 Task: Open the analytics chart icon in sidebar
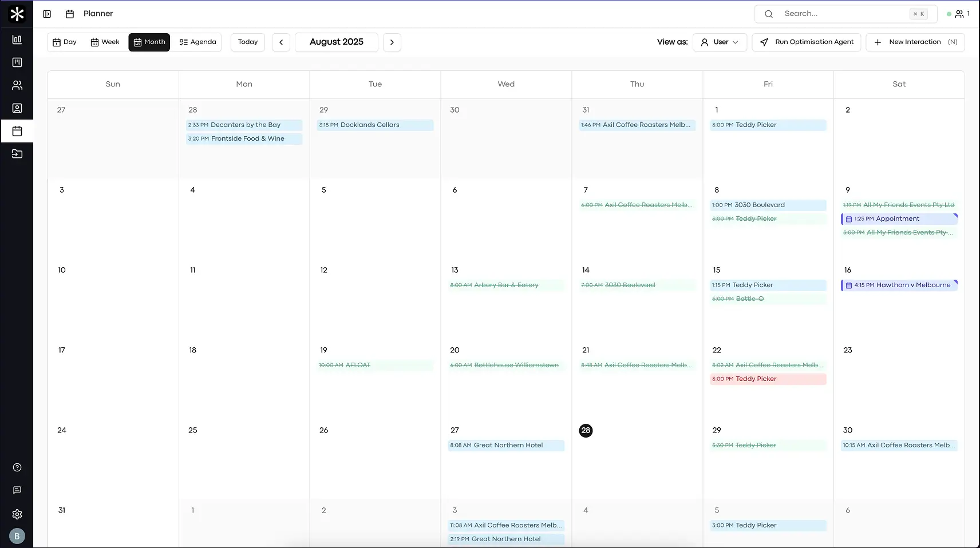point(17,39)
